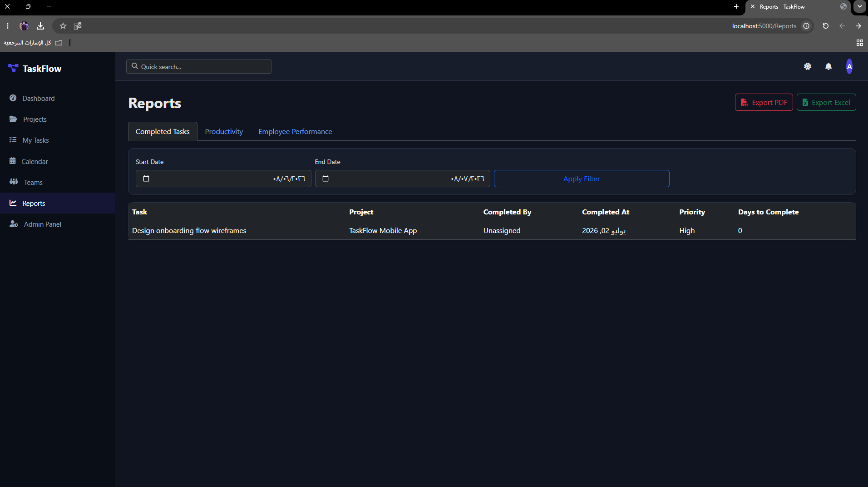
Task: Click the My Tasks list icon
Action: pyautogui.click(x=13, y=140)
